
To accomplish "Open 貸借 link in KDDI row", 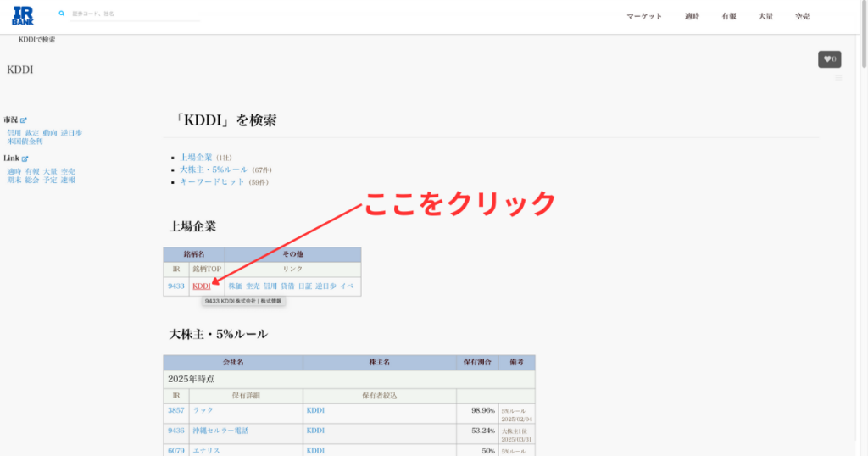I will coord(287,286).
